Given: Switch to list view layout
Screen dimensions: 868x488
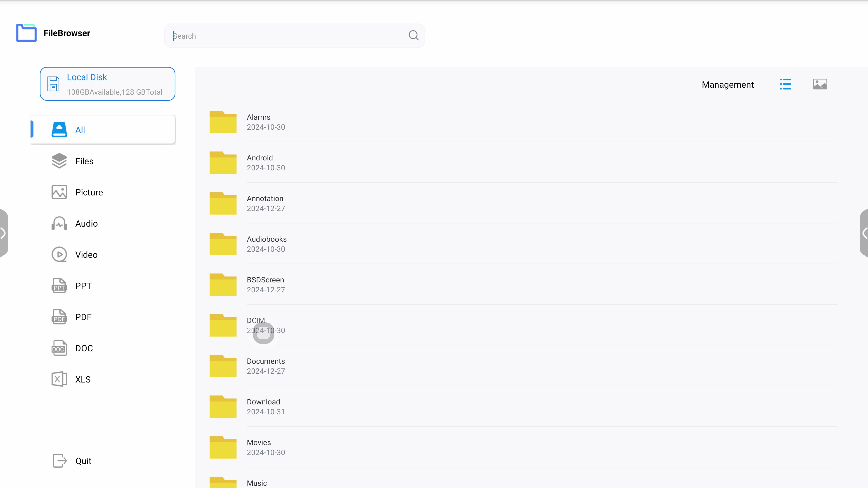Looking at the screenshot, I should coord(785,84).
